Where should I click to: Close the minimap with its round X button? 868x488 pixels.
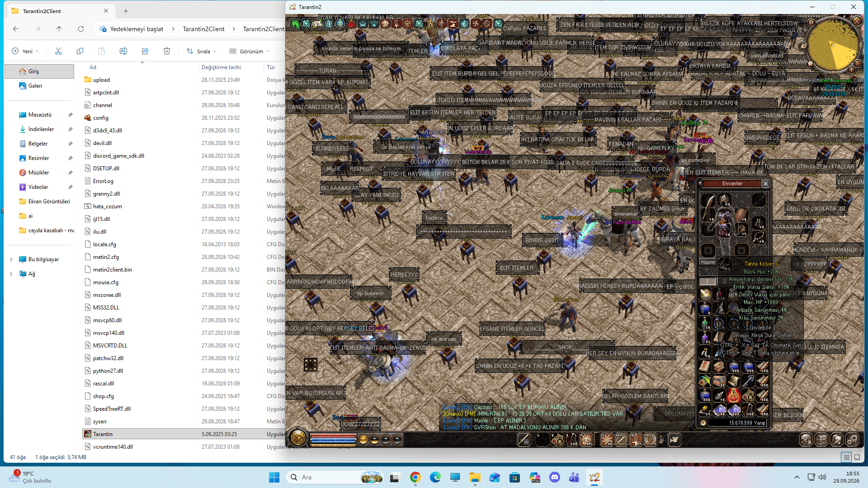pyautogui.click(x=857, y=21)
